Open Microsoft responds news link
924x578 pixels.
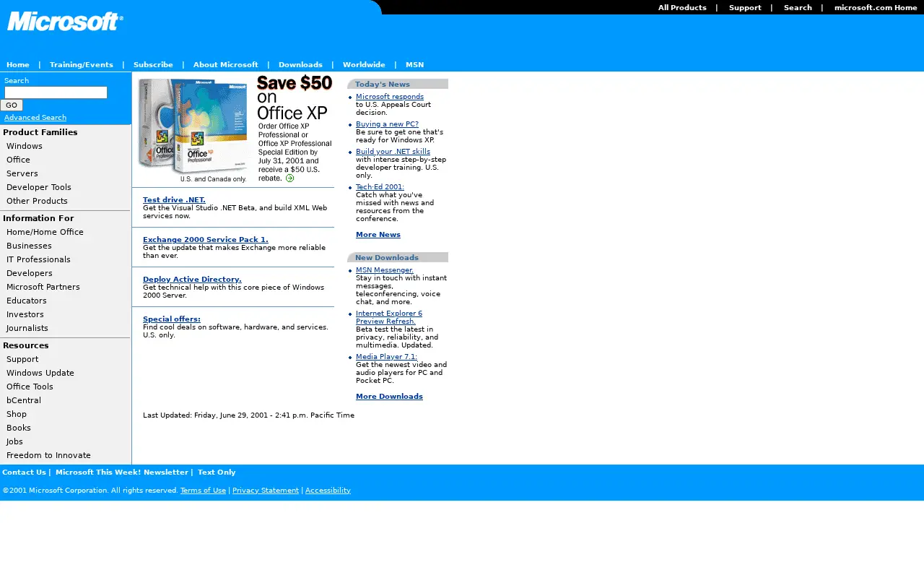390,97
